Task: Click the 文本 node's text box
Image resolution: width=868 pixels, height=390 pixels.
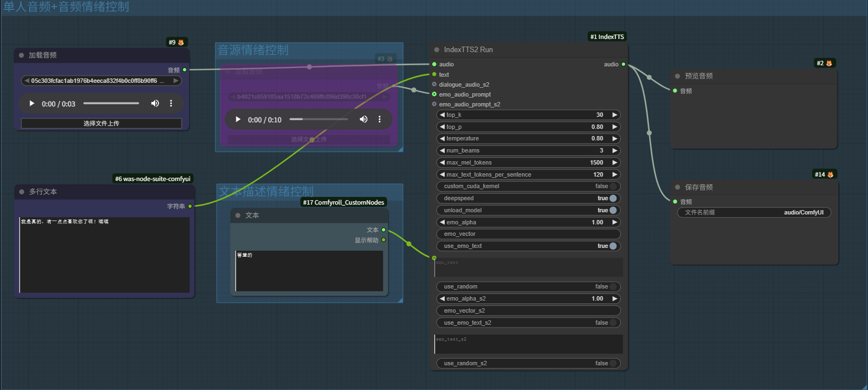Action: click(x=309, y=271)
